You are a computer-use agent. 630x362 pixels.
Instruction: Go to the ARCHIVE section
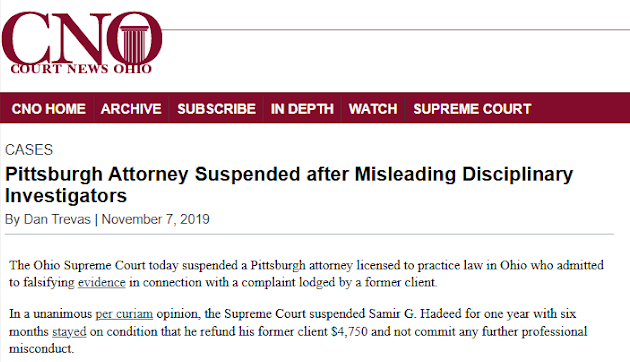click(x=131, y=109)
